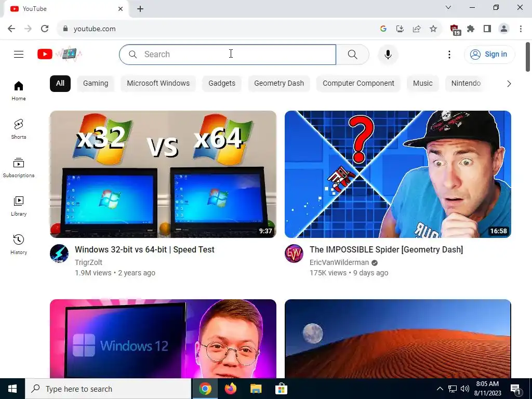Open Shorts from the sidebar
Viewport: 532px width, 399px height.
point(19,129)
